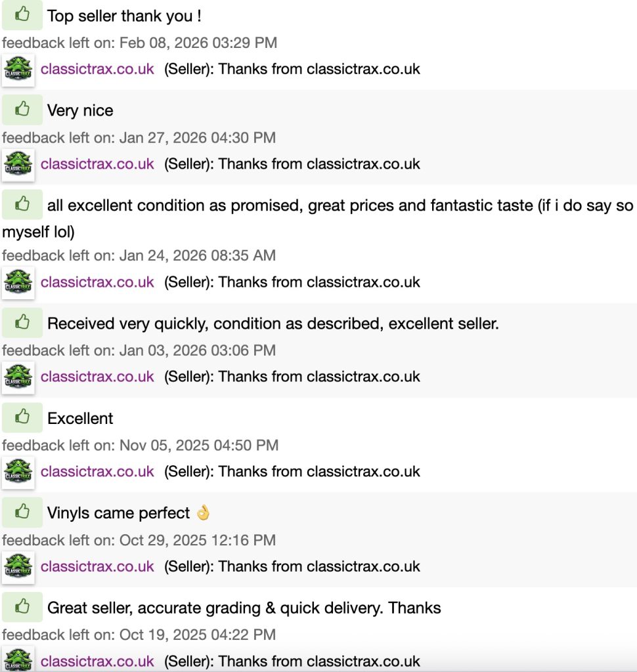Visit classictrax.co.uk link under Jan 24 feedback
The image size is (637, 672).
click(97, 282)
